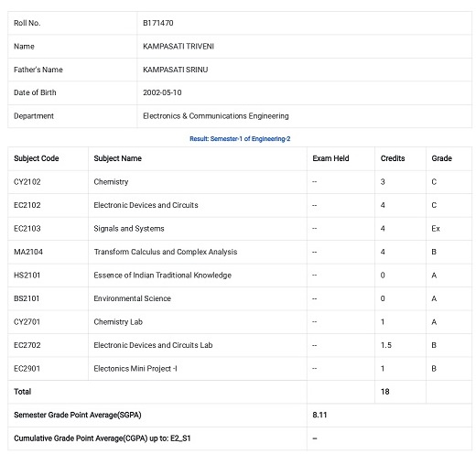Click the Subject Name column header
Image resolution: width=476 pixels, height=454 pixels.
click(118, 158)
